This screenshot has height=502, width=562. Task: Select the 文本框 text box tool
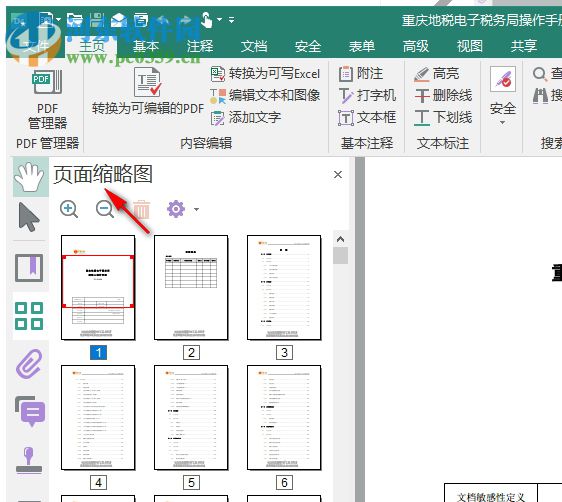tap(367, 117)
